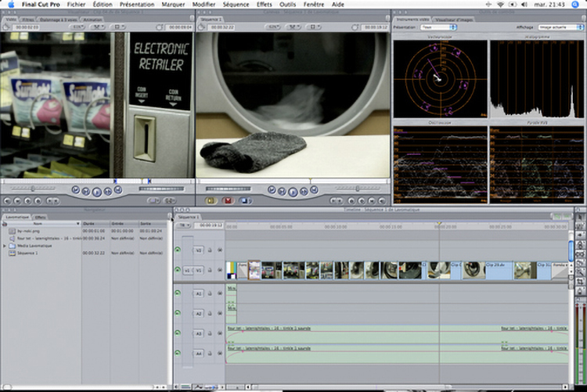Click the timeline playhead marker on the ruler
587x392 pixels.
[440, 224]
